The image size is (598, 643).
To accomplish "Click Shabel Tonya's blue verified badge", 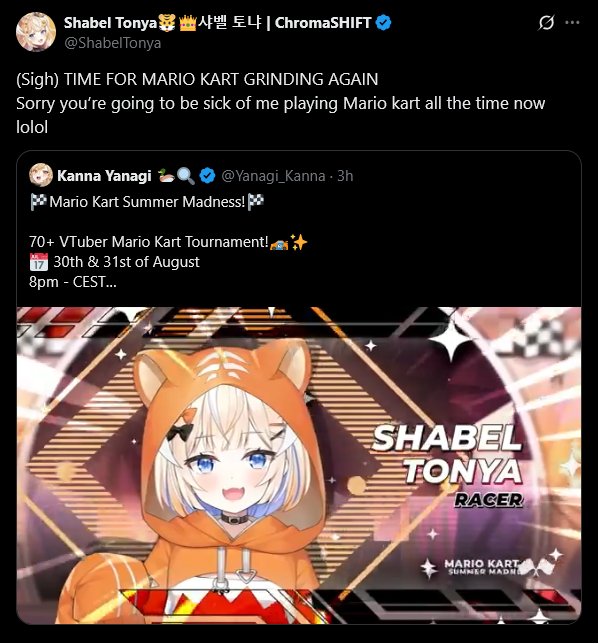I will 383,23.
